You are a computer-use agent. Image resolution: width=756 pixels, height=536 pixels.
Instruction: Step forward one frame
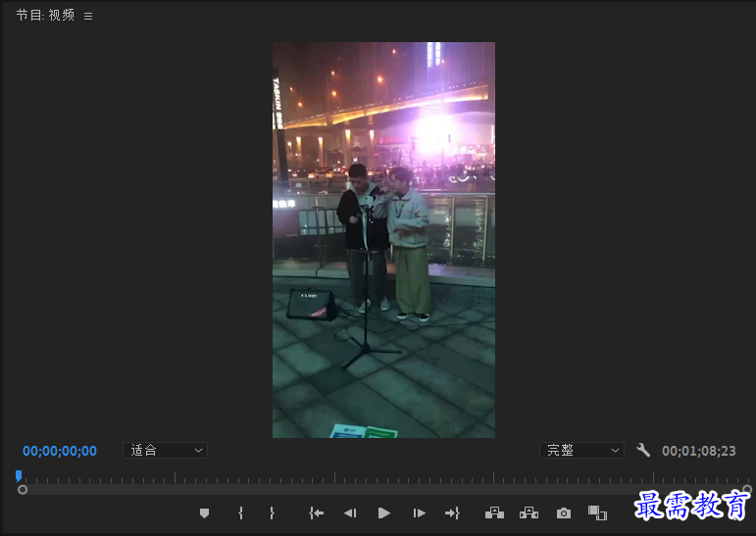[x=419, y=513]
